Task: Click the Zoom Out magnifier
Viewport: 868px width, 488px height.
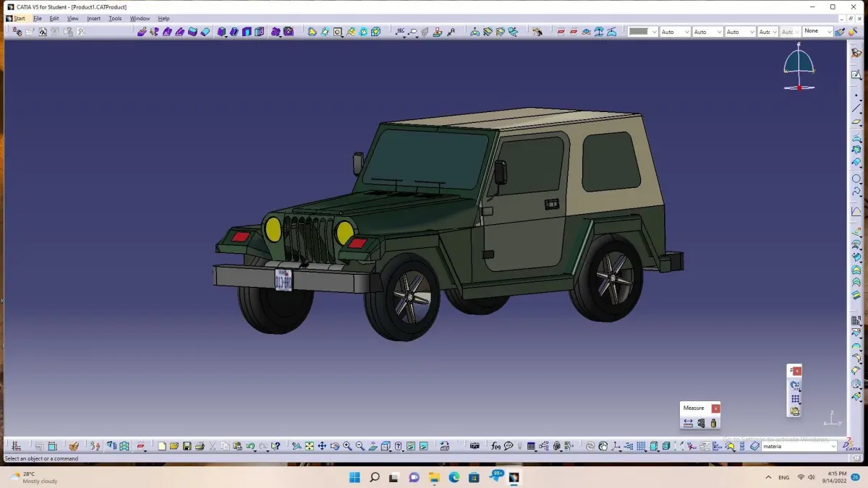Action: (x=359, y=446)
